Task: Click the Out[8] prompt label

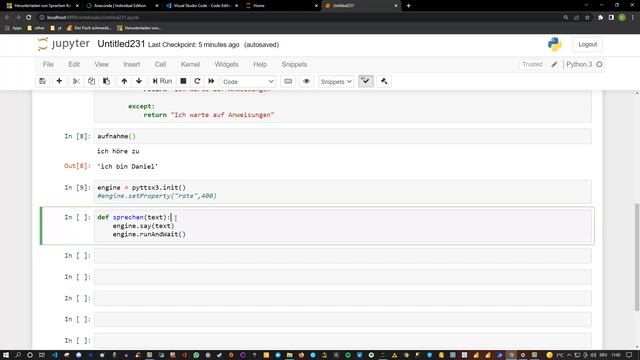Action: pyautogui.click(x=77, y=166)
